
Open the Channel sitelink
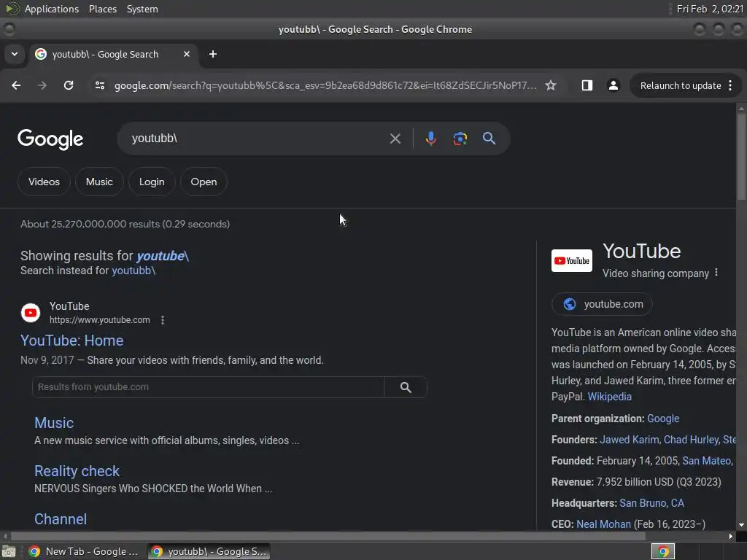point(61,519)
